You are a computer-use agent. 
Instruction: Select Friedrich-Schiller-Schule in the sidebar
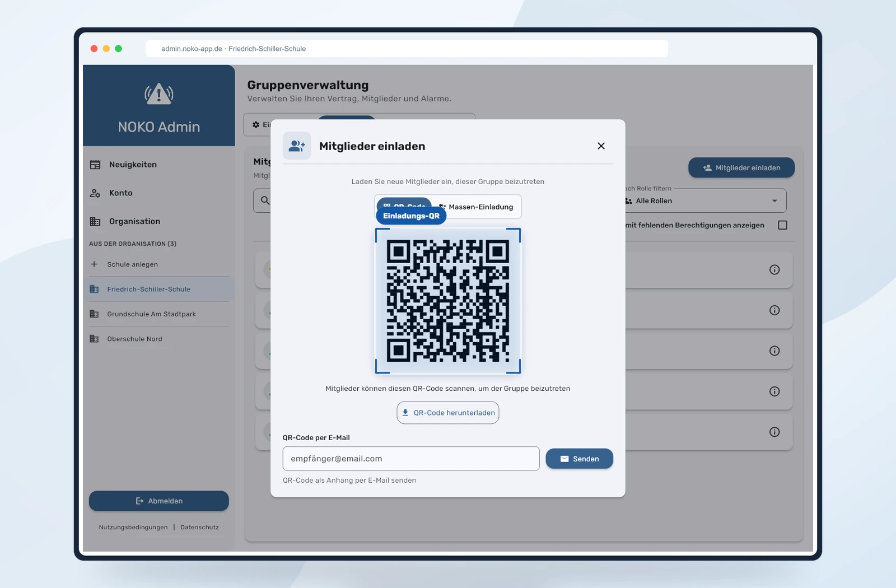[x=158, y=289]
